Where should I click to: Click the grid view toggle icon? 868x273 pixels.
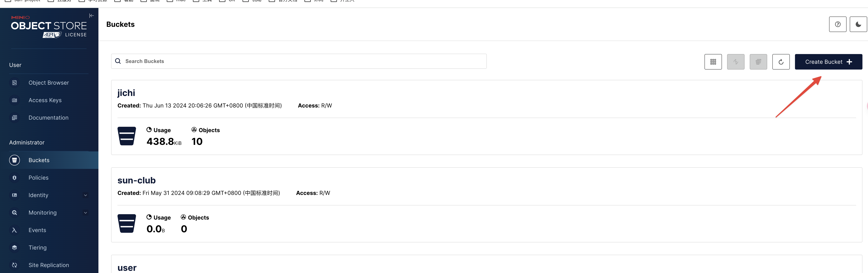713,61
